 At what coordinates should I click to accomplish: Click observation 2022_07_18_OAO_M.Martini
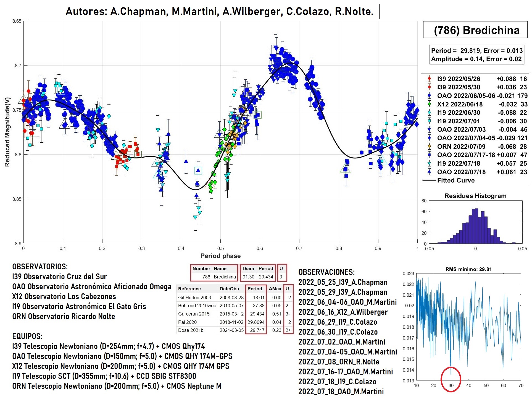point(341,392)
